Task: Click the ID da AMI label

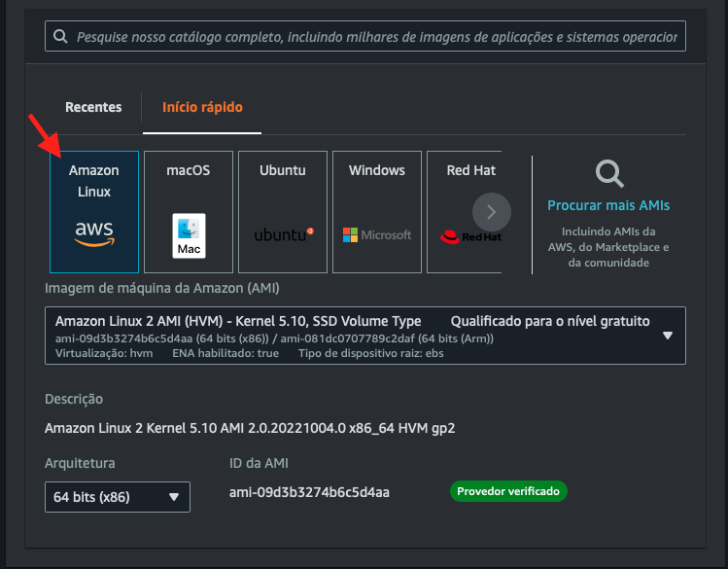Action: 259,463
